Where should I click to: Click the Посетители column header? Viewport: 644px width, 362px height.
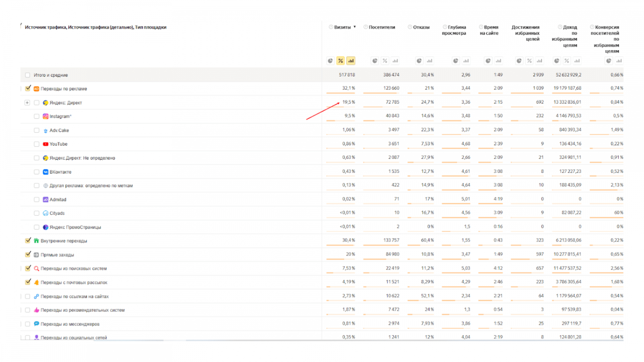click(382, 27)
